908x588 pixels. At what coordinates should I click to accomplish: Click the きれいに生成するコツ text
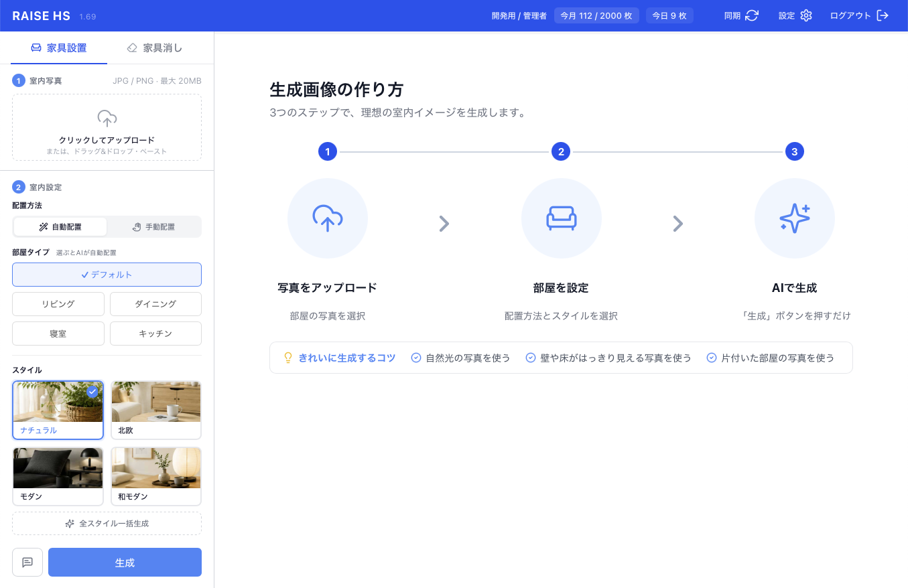tap(347, 358)
